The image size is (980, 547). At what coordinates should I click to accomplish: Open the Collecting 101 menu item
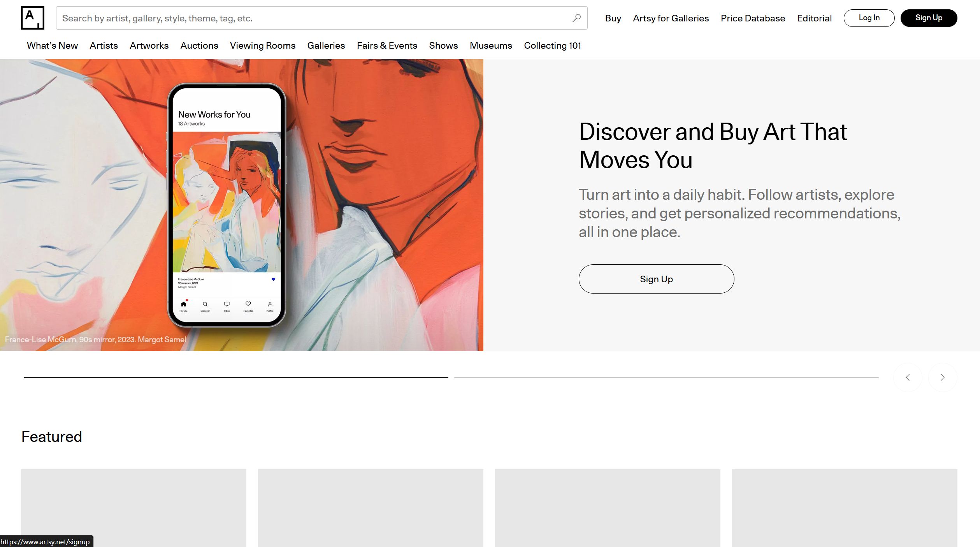click(552, 46)
